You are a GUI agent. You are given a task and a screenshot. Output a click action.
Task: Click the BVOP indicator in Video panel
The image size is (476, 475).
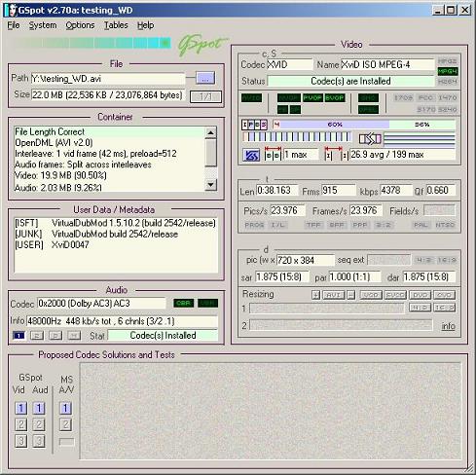point(335,97)
